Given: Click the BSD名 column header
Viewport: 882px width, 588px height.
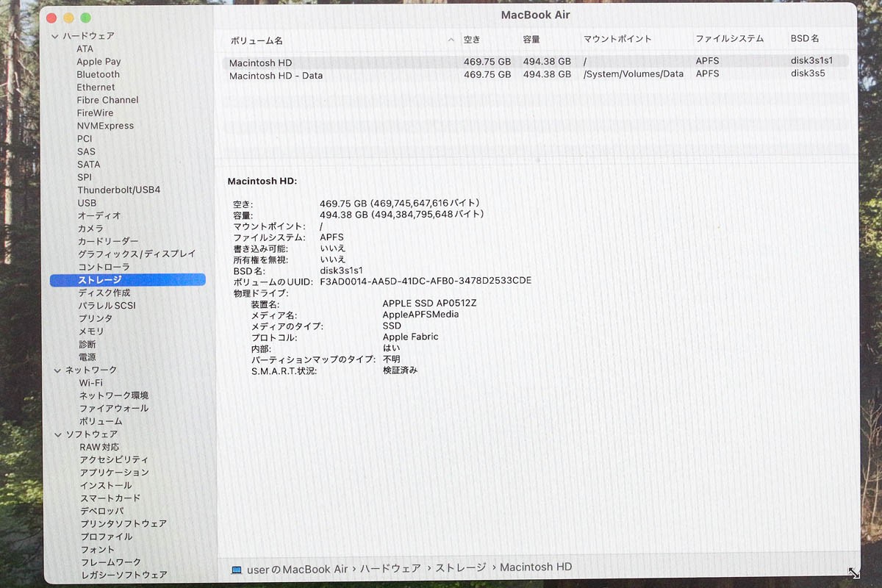Looking at the screenshot, I should (x=805, y=38).
